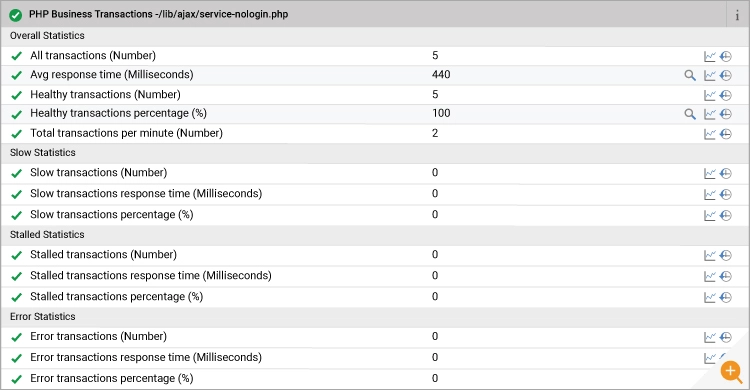
Task: Show graph for Total transactions per minute
Action: [710, 134]
